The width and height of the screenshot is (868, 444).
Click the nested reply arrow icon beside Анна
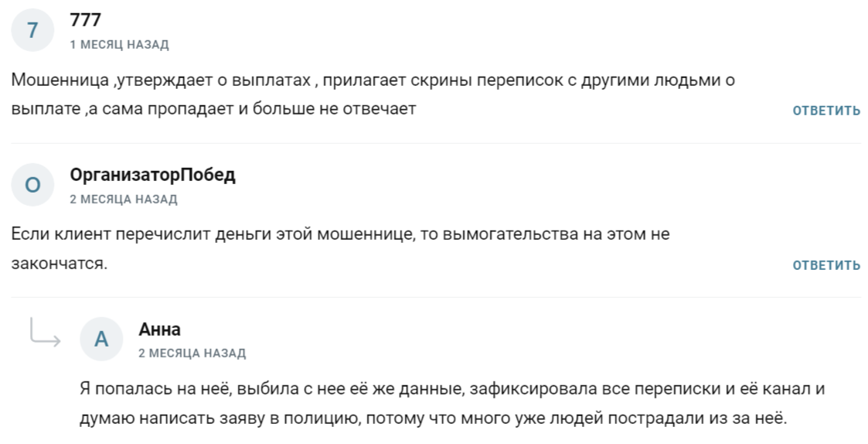pos(46,332)
